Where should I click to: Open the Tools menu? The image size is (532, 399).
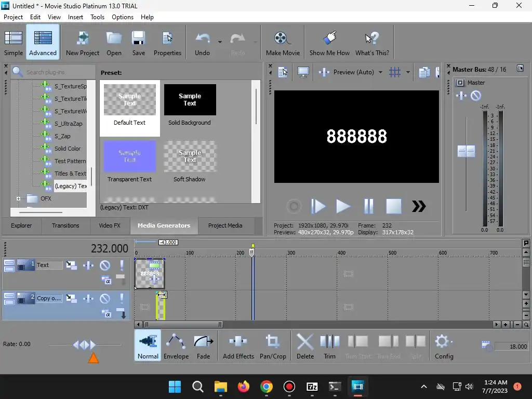(x=97, y=17)
